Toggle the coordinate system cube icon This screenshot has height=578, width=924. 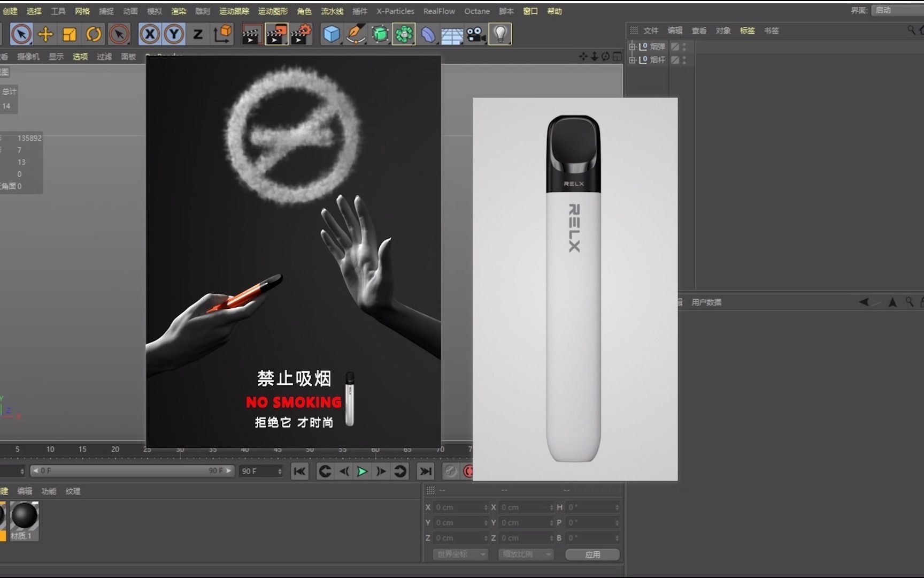(x=222, y=34)
